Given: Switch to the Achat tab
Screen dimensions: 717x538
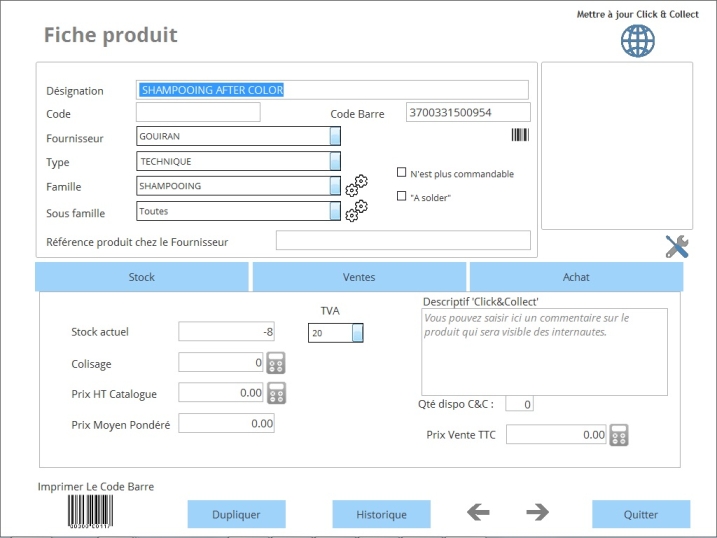Looking at the screenshot, I should coord(576,277).
